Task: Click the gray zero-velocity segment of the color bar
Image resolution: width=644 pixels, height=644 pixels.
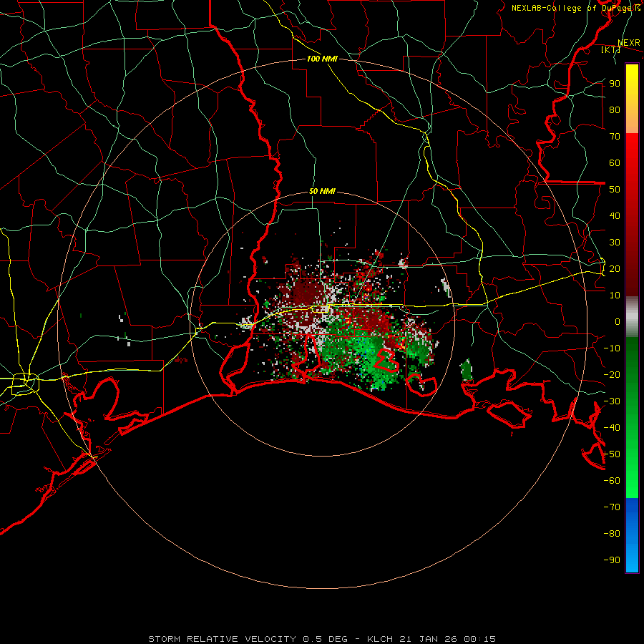Action: [x=632, y=316]
